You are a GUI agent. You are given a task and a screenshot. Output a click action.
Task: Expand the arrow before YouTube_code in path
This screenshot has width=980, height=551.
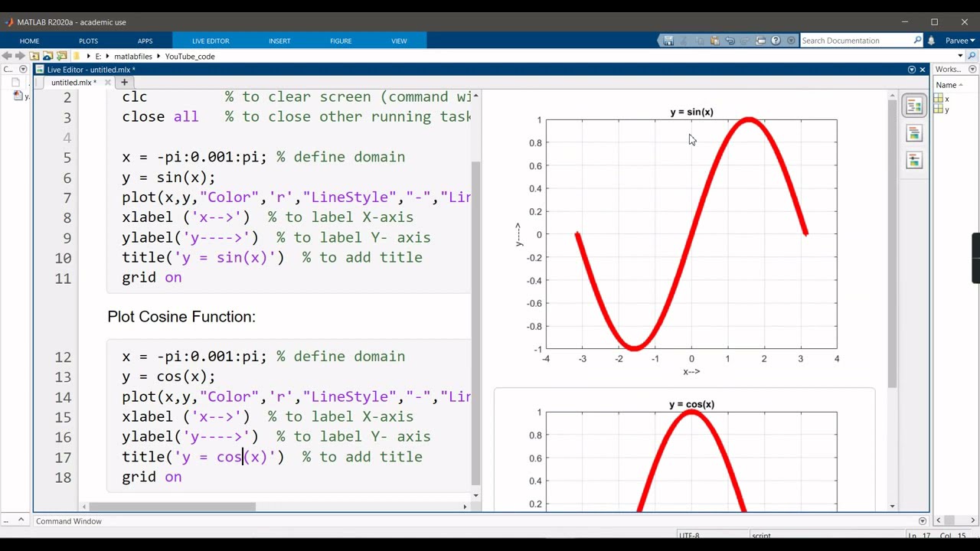pos(158,56)
